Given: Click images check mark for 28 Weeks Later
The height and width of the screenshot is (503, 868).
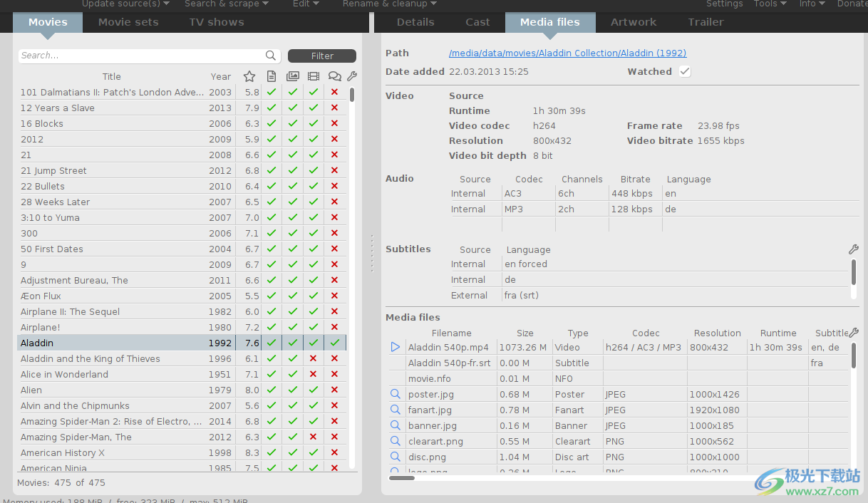Looking at the screenshot, I should (292, 202).
